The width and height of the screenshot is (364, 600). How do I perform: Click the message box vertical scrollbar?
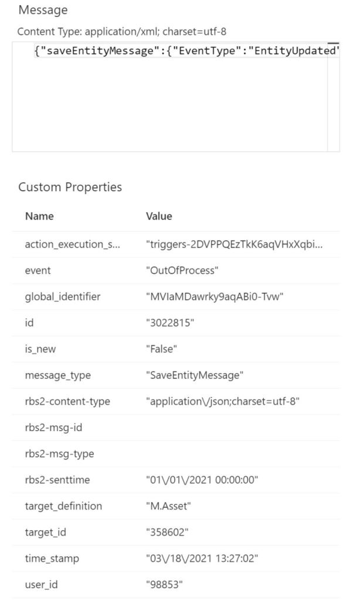[x=333, y=97]
